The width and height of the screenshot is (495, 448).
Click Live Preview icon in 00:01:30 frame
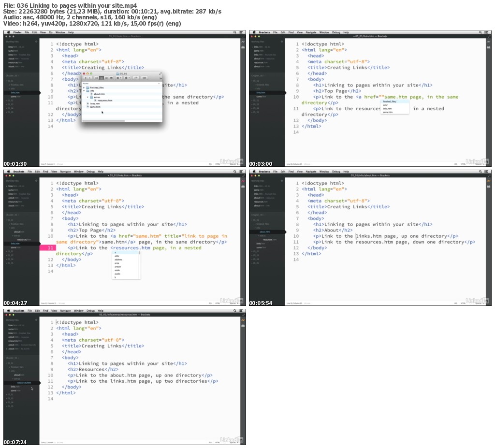[x=243, y=42]
